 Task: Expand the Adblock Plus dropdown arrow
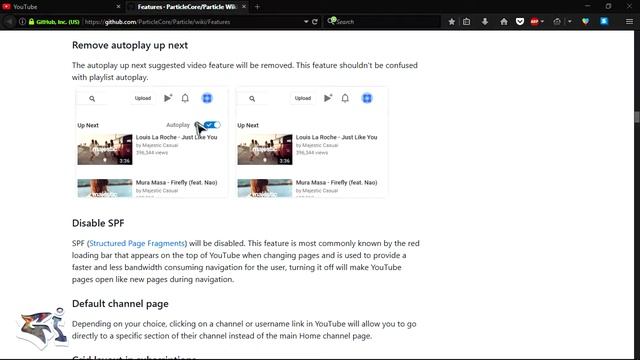tap(542, 22)
